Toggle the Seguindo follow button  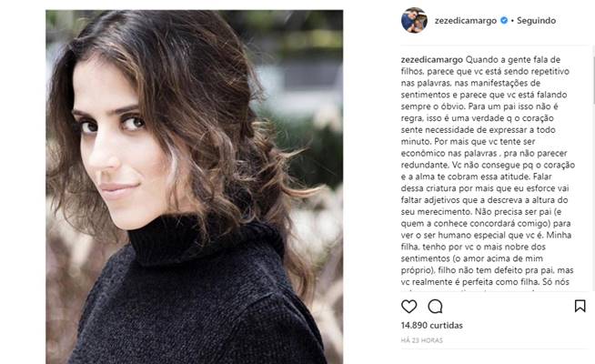[536, 21]
